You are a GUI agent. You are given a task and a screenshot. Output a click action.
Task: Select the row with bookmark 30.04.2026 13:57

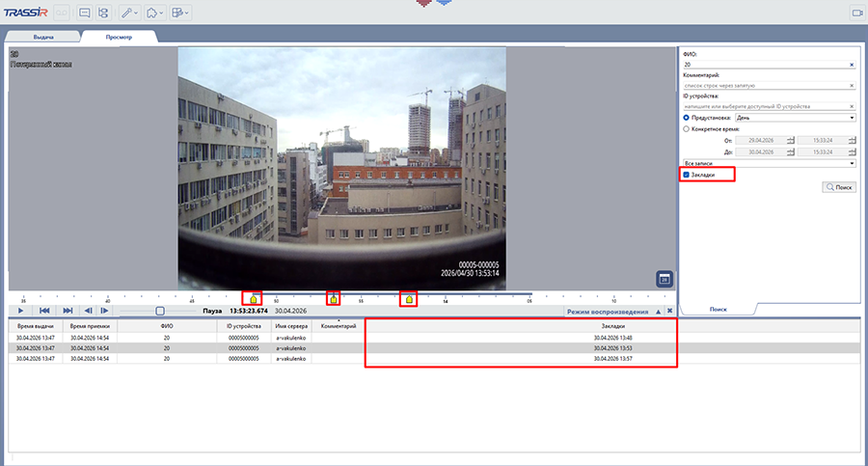pos(435,359)
